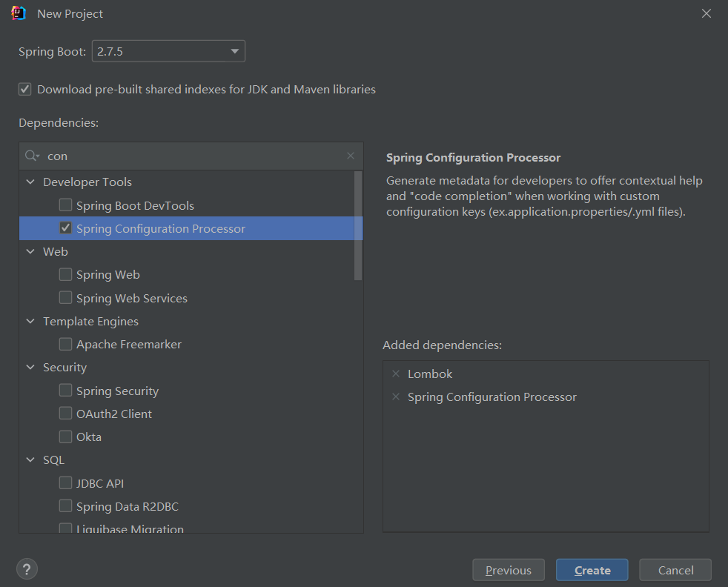728x587 pixels.
Task: Collapse the Security group
Action: point(30,367)
